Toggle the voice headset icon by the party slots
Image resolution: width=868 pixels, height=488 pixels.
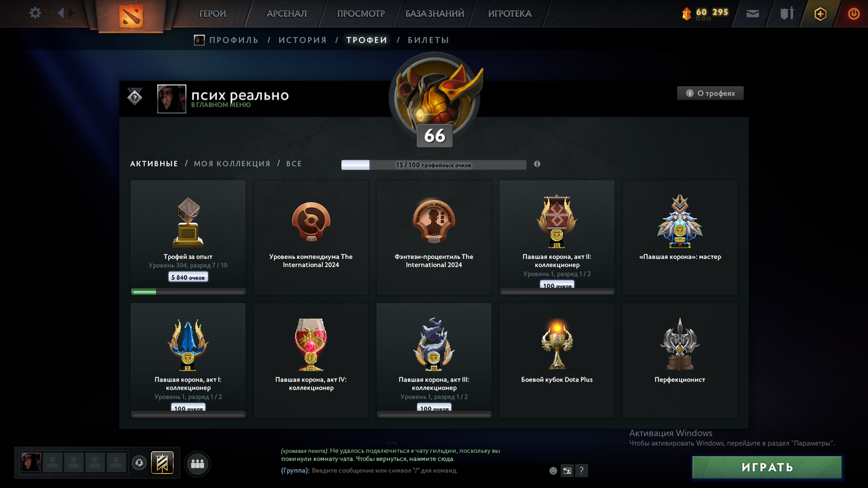pyautogui.click(x=139, y=463)
